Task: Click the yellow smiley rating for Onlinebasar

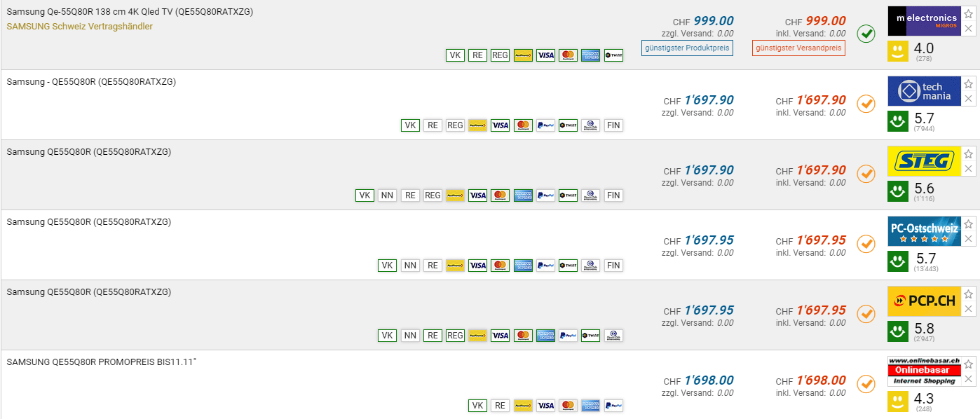Action: pyautogui.click(x=897, y=401)
